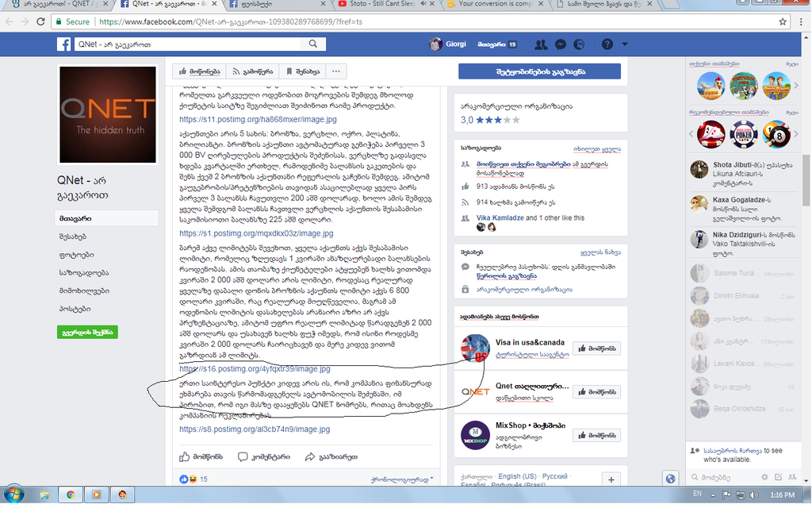This screenshot has height=508, width=812.
Task: Click the thumbs-up reactions icon showing 15
Action: 184,479
